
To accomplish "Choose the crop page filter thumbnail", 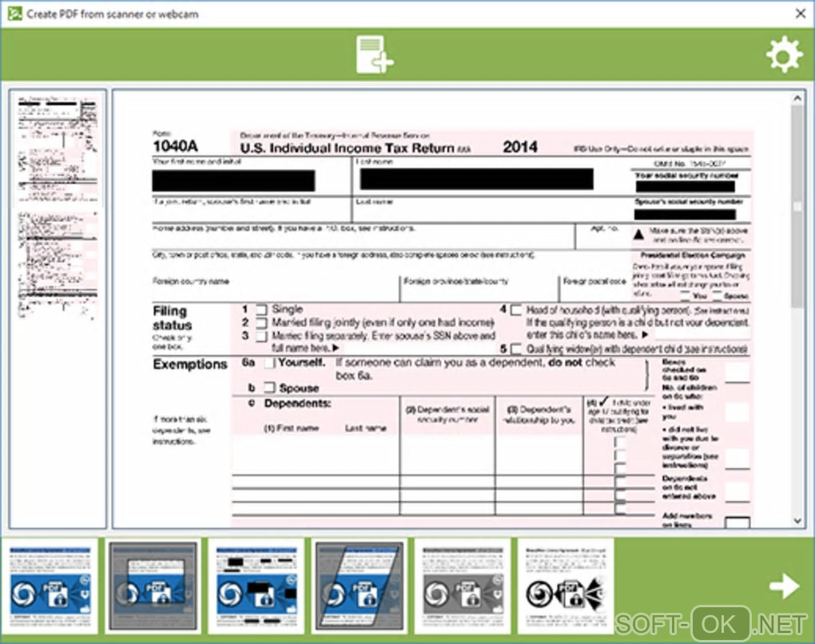I will click(x=153, y=586).
